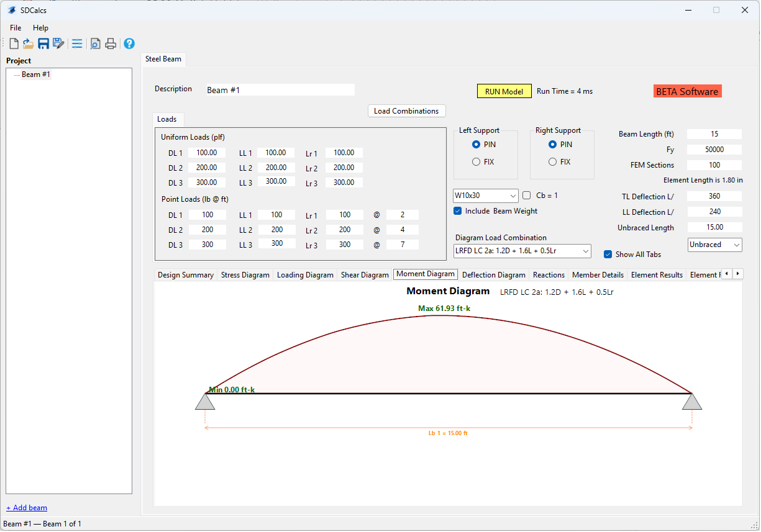This screenshot has width=761, height=532.
Task: Select FIX for Right Support
Action: 560,162
